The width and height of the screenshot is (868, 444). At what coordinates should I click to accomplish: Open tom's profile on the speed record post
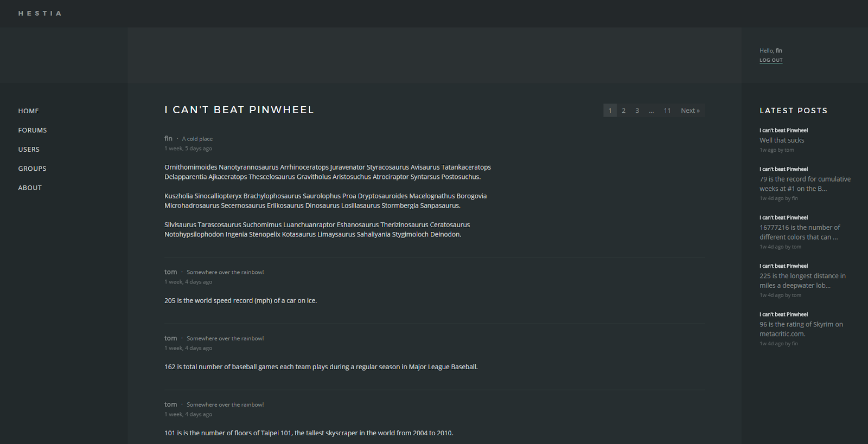click(170, 272)
